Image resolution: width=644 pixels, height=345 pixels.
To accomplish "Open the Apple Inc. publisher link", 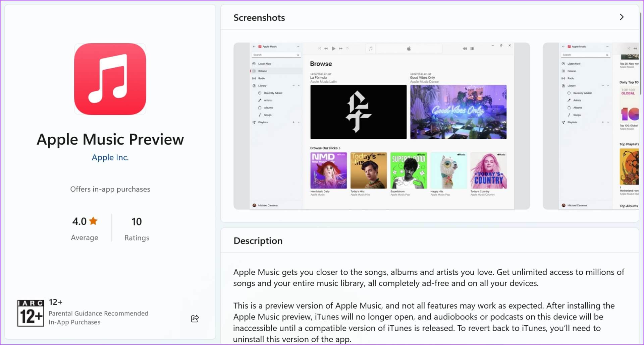I will pos(110,157).
